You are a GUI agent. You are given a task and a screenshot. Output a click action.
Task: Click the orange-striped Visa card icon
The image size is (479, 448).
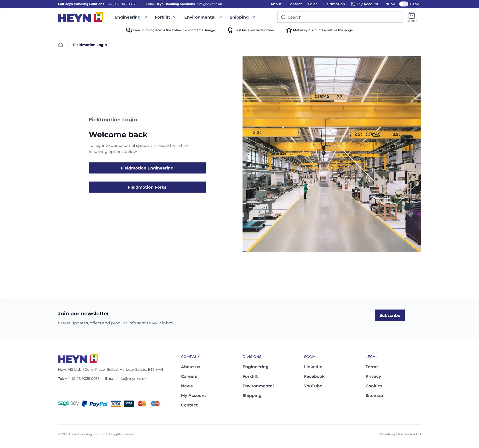pos(116,404)
